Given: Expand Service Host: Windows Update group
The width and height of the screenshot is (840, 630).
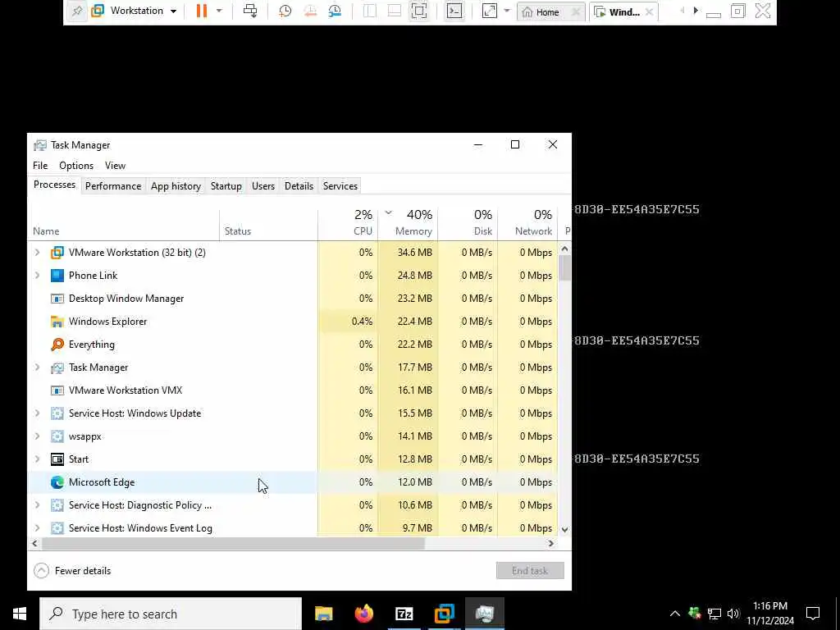Looking at the screenshot, I should [37, 413].
